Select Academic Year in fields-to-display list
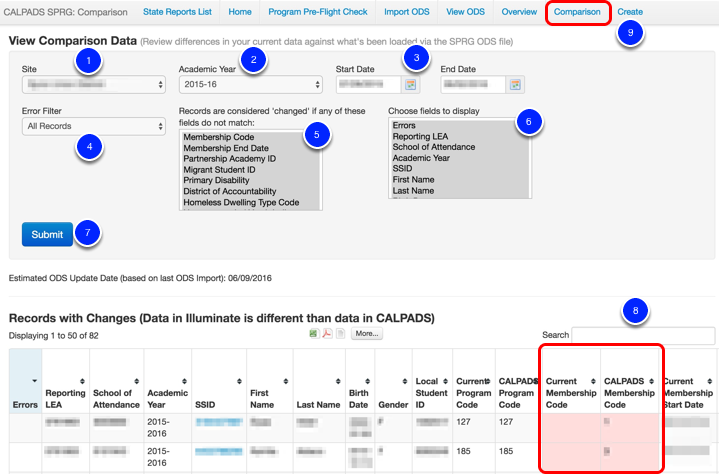Screen dimensions: 719x474 [421, 158]
